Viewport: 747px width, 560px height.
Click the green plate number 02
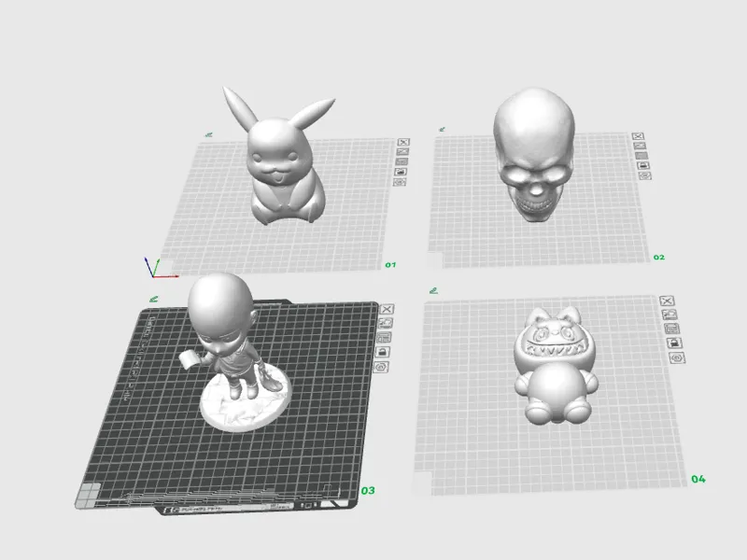pos(659,258)
